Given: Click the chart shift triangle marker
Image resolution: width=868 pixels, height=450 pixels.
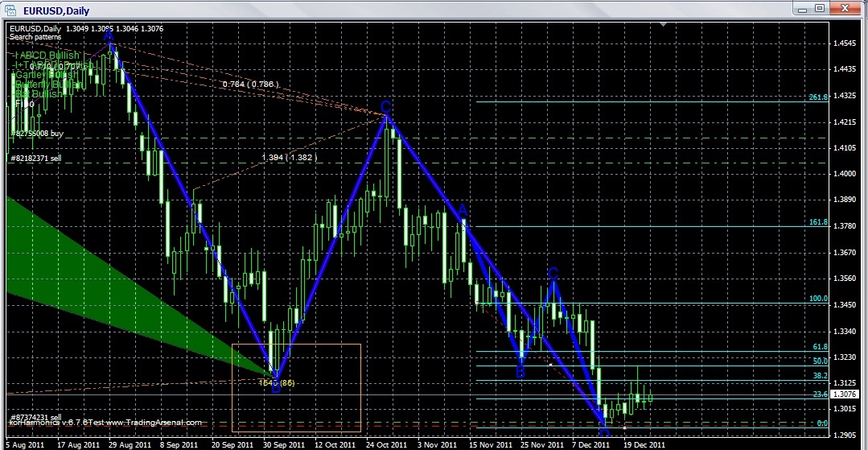Looking at the screenshot, I should point(663,24).
